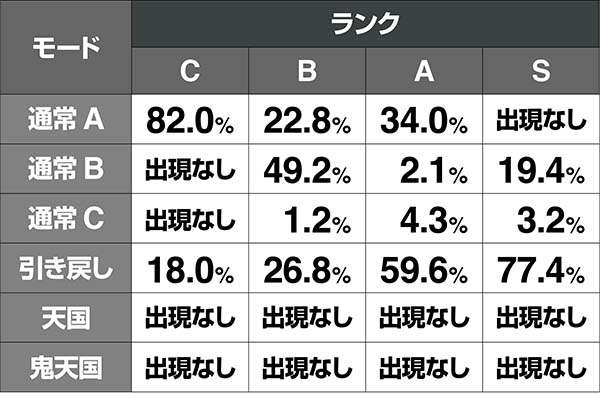
Task: Click 出現なし in 通常 A row
Action: pyautogui.click(x=541, y=122)
